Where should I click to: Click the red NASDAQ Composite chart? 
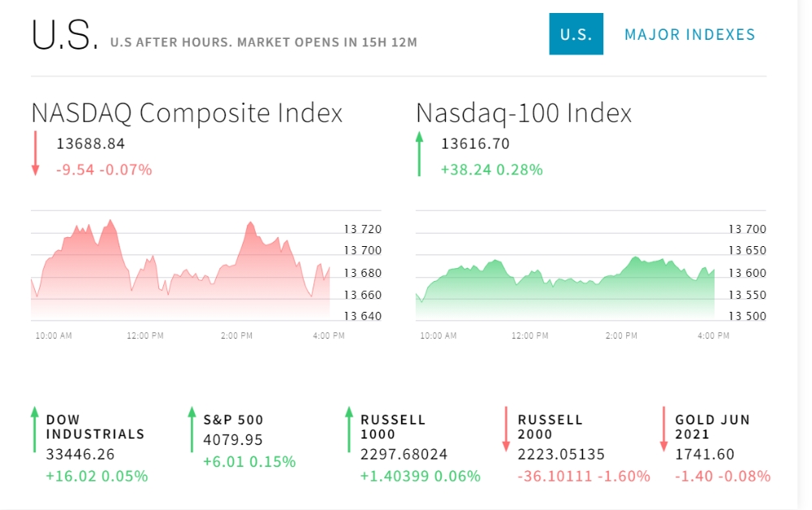click(x=180, y=268)
